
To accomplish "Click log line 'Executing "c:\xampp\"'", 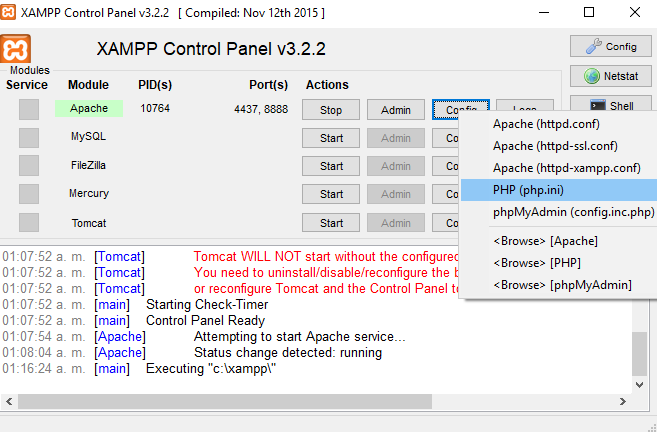I will [211, 369].
